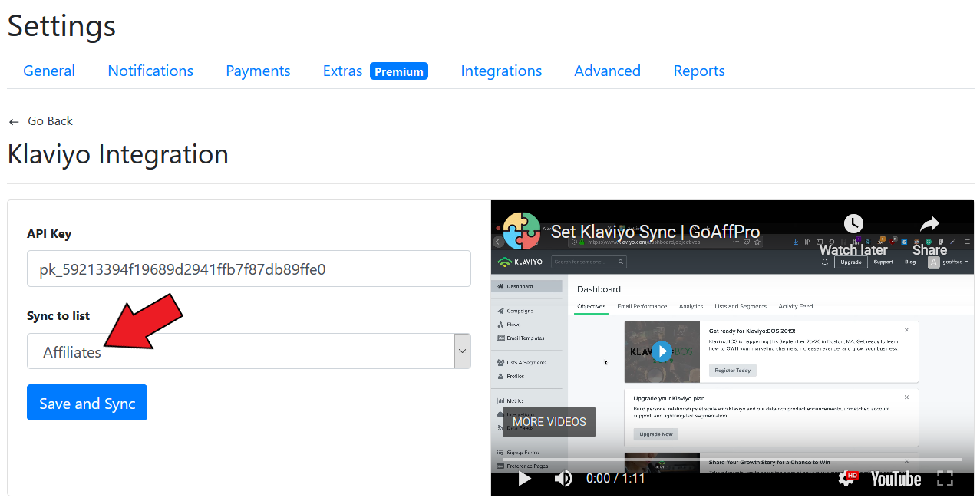Click the Share arrow icon on the video

pos(929,224)
